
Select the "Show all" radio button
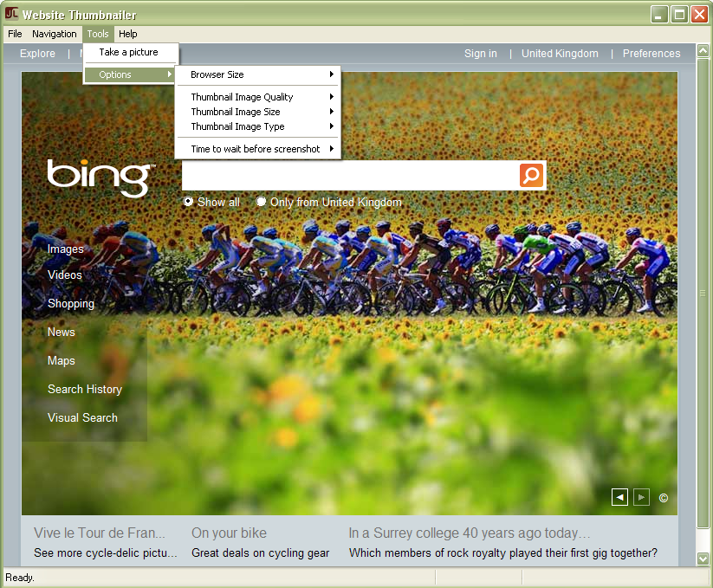coord(189,202)
